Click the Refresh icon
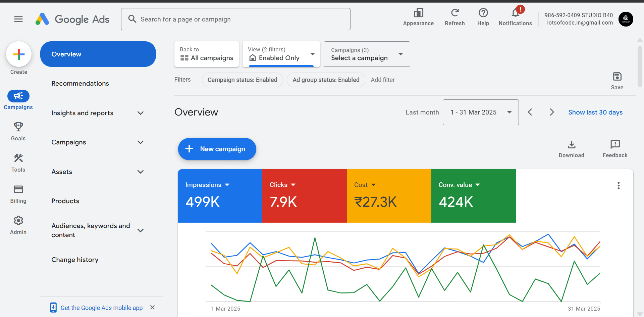 pos(454,17)
